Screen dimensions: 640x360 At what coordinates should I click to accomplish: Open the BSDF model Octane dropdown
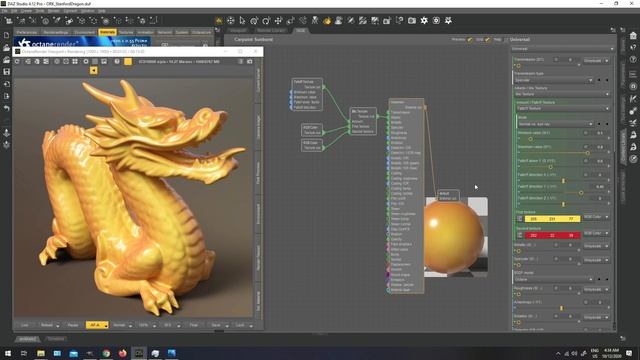point(553,280)
